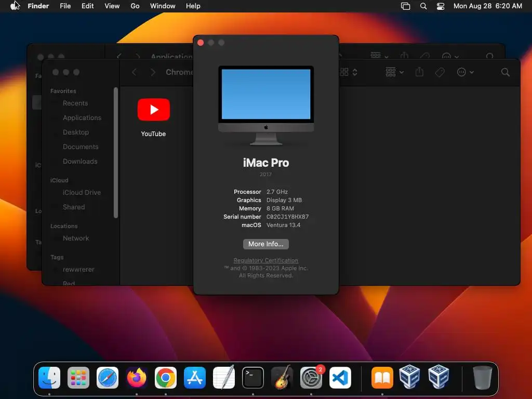532x399 pixels.
Task: Open the Go menu
Action: pyautogui.click(x=135, y=6)
